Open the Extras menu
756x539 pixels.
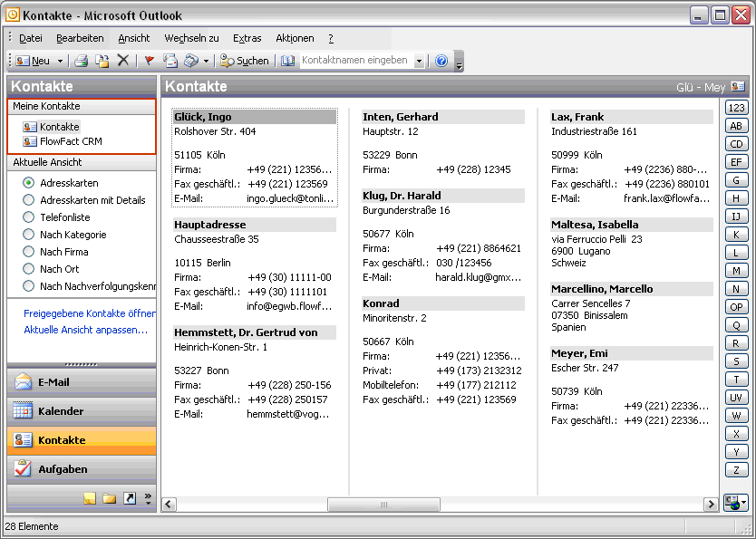[x=247, y=38]
